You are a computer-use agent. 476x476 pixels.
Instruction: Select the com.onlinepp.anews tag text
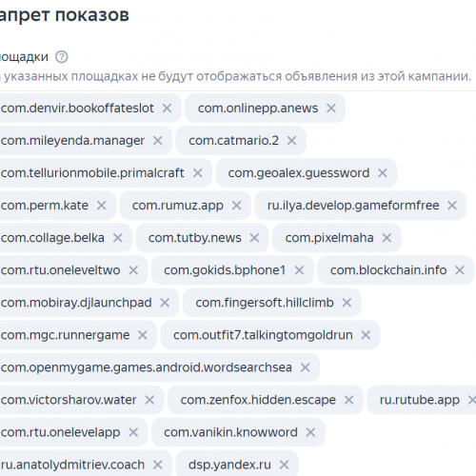[258, 109]
